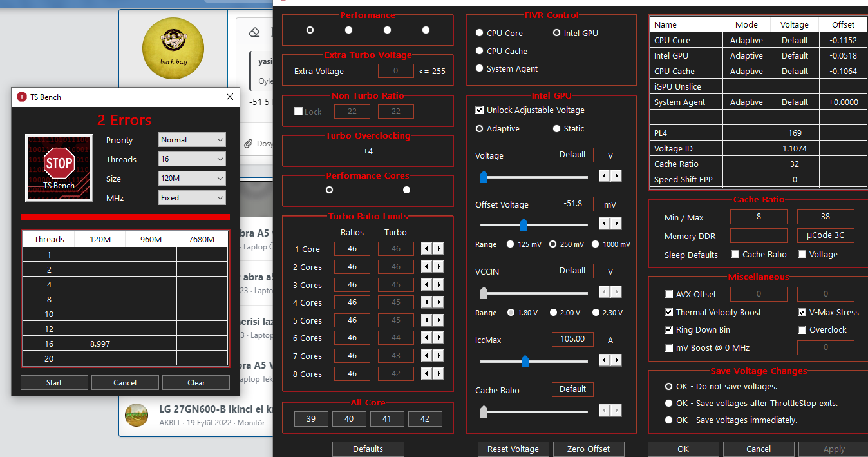Click the Clear button in TS Bench
The height and width of the screenshot is (457, 868).
pos(196,383)
